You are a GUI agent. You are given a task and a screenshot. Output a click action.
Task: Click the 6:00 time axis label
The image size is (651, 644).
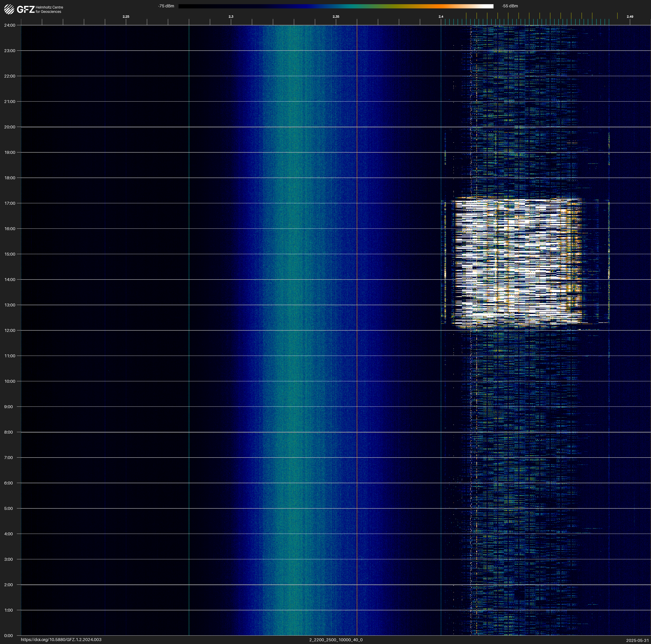[8, 483]
